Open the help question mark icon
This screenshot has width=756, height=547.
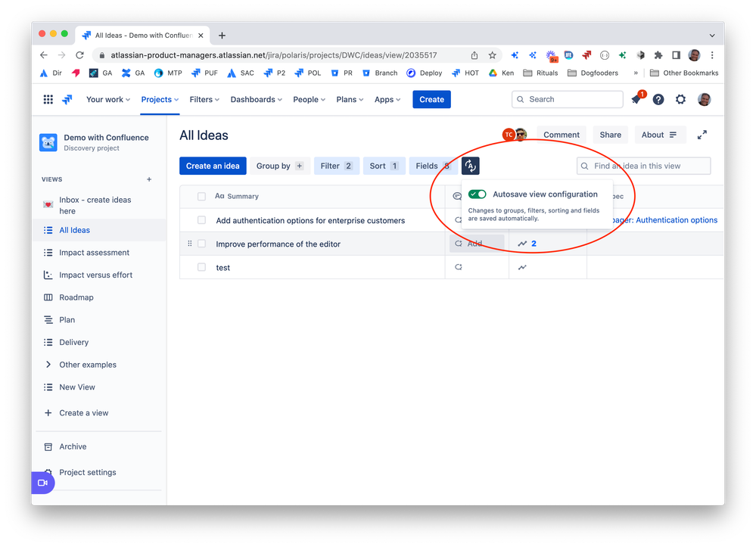(x=658, y=99)
